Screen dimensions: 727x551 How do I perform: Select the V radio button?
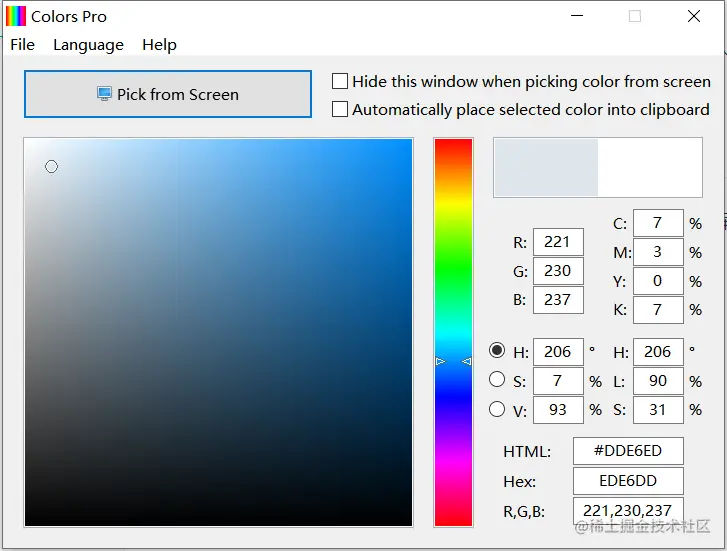point(497,409)
